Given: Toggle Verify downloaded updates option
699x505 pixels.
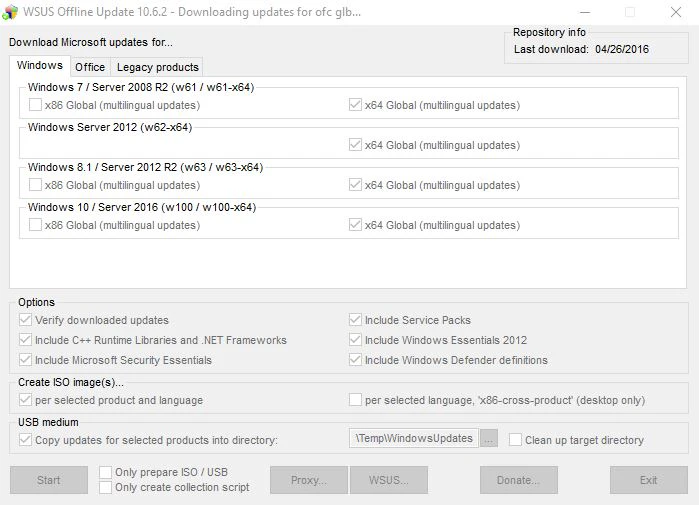Looking at the screenshot, I should 26,320.
